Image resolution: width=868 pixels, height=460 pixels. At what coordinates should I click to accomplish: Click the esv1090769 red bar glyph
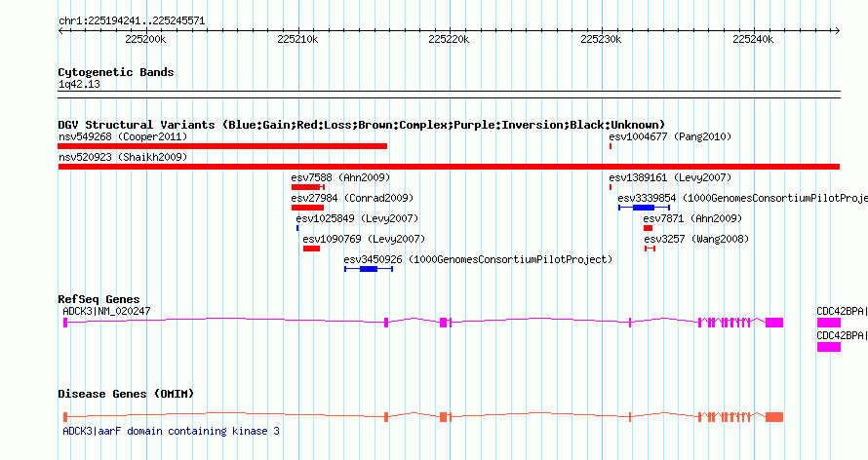(312, 249)
